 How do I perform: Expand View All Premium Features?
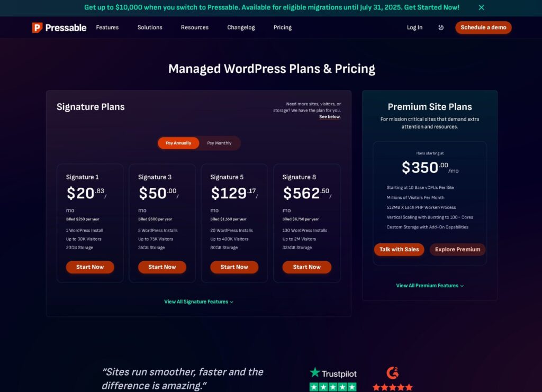430,286
